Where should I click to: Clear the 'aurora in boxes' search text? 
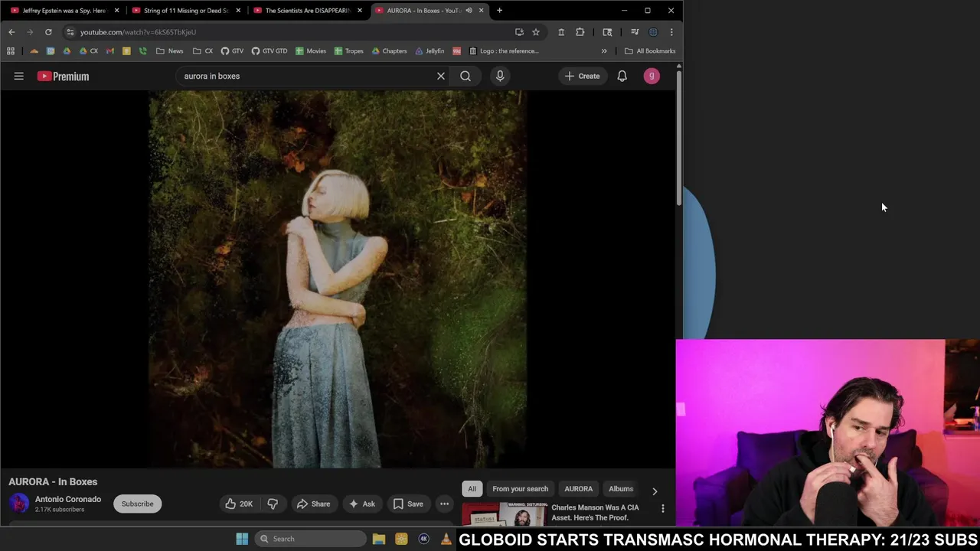point(441,76)
